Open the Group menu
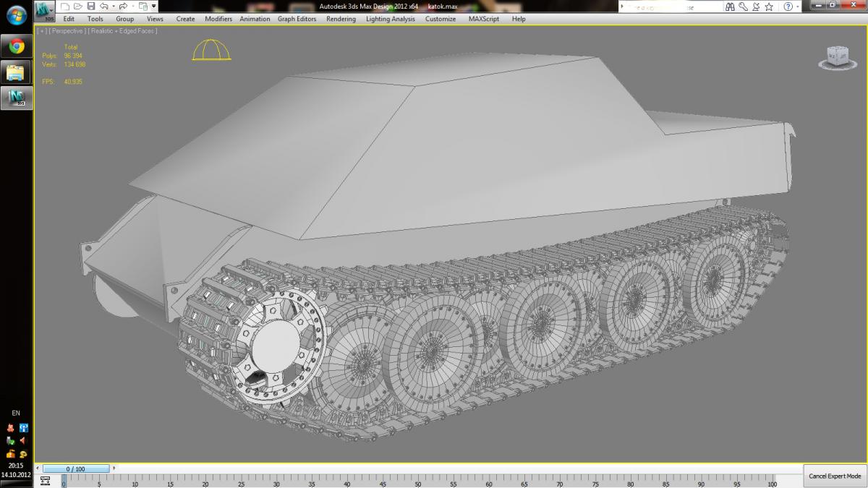Viewport: 868px width, 488px height. (125, 19)
